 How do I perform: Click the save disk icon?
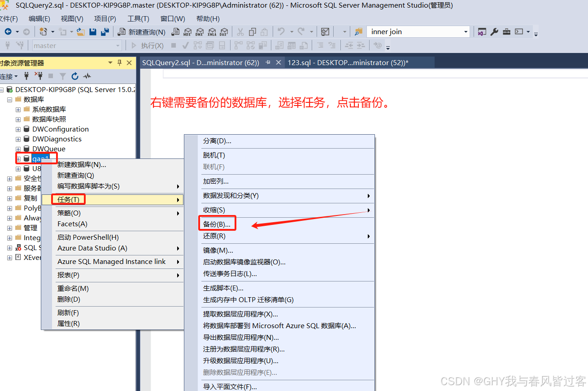click(x=93, y=32)
